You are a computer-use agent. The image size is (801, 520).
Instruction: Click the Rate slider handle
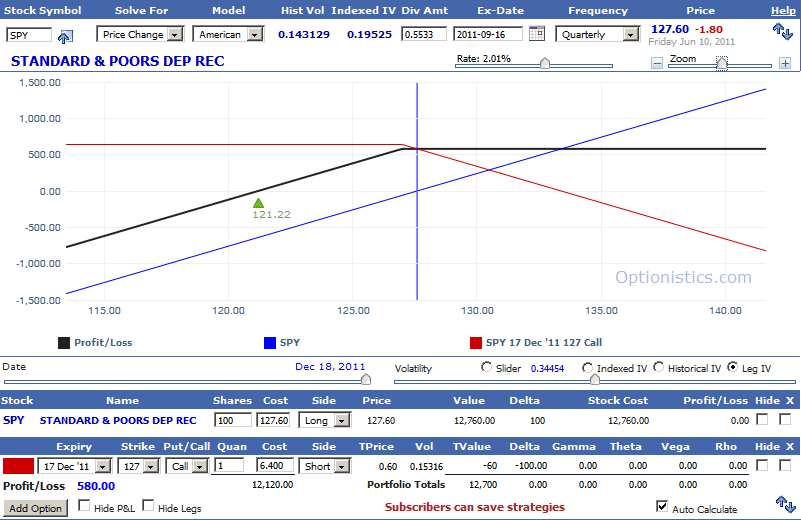pyautogui.click(x=545, y=63)
